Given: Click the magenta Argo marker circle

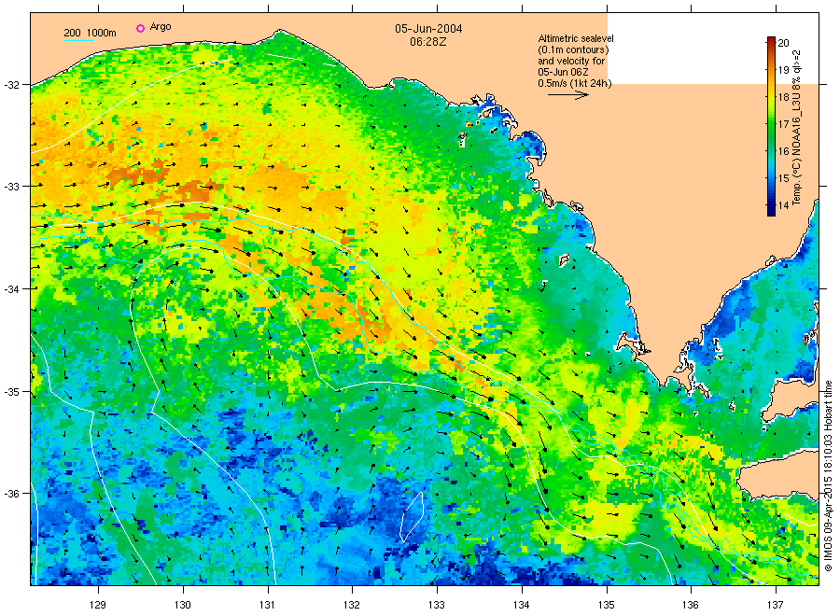Looking at the screenshot, I should point(140,28).
